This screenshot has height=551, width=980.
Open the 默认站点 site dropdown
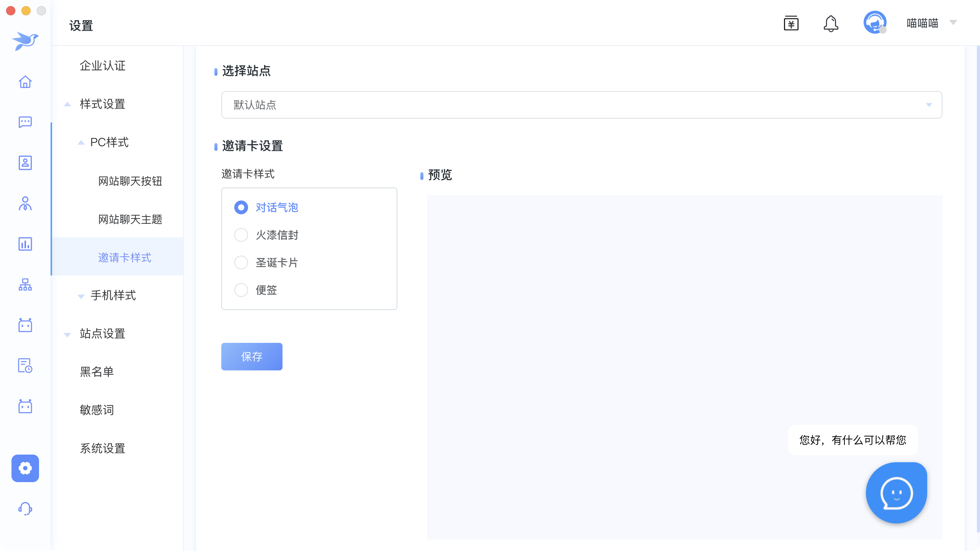point(581,105)
